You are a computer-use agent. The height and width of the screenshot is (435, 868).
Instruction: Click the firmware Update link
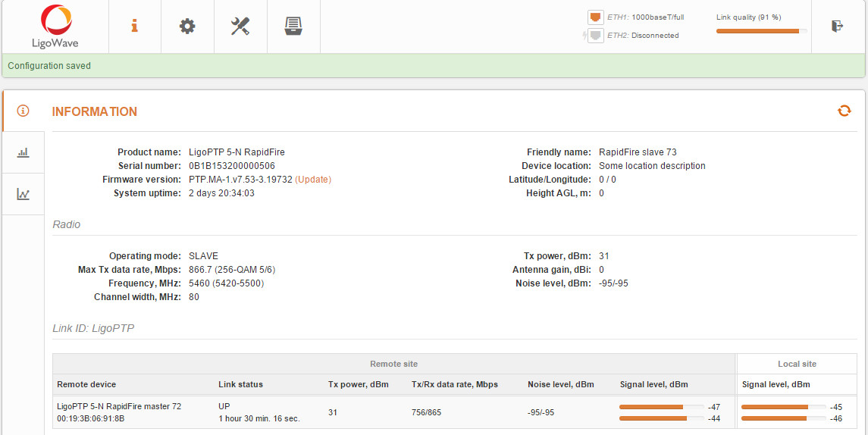click(x=313, y=180)
